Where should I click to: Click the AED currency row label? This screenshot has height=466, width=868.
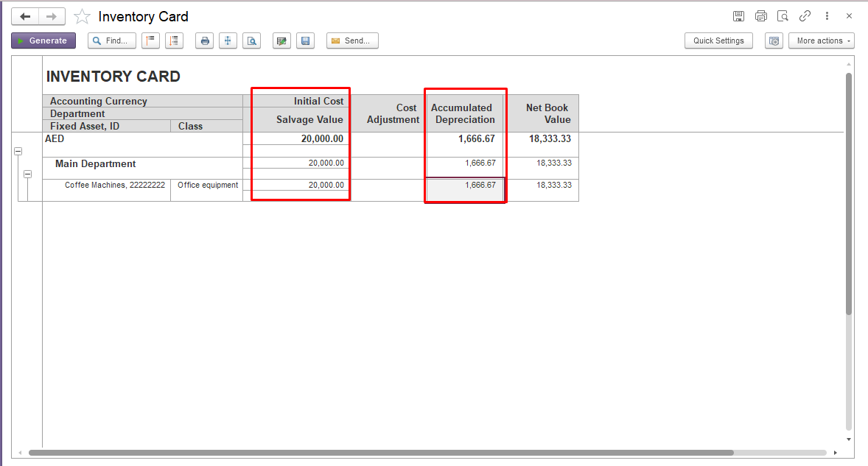point(55,138)
